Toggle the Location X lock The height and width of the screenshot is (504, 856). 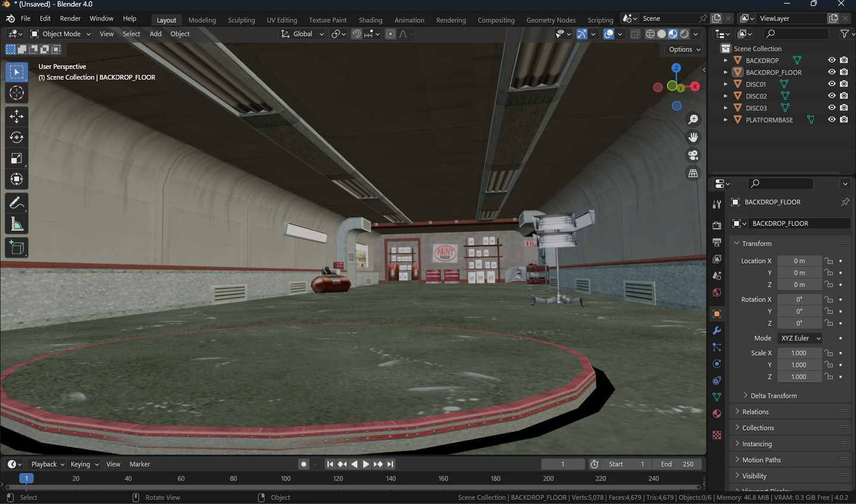coord(829,261)
